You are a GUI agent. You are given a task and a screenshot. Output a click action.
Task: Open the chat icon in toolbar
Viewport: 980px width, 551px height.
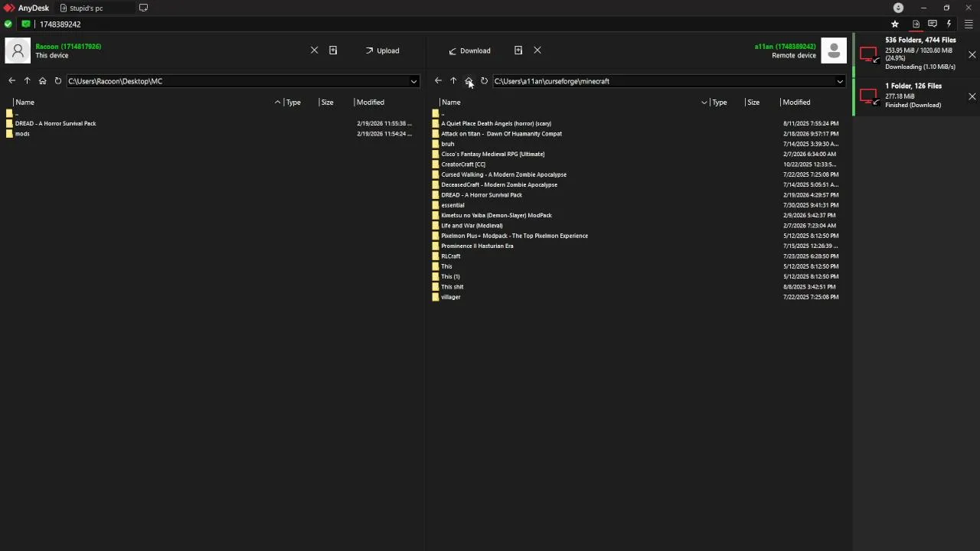tap(933, 24)
